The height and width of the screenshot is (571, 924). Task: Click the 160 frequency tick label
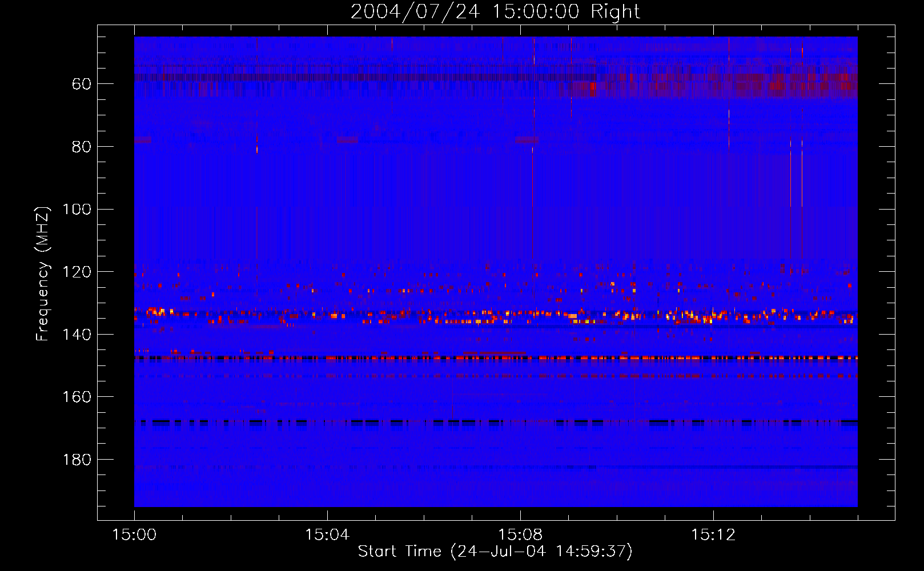click(77, 397)
